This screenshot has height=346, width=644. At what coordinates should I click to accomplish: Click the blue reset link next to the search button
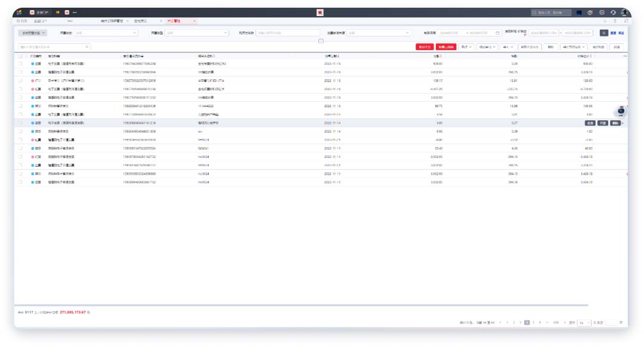point(613,33)
